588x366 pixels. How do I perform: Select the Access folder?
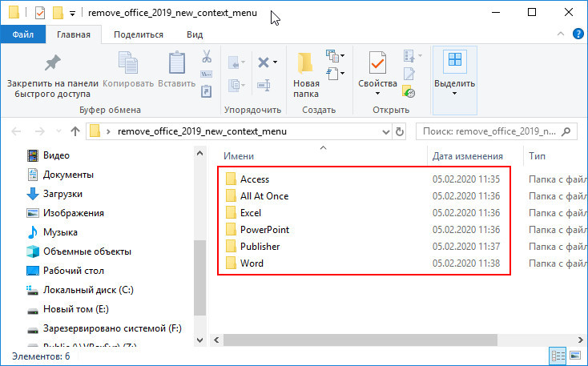click(255, 179)
